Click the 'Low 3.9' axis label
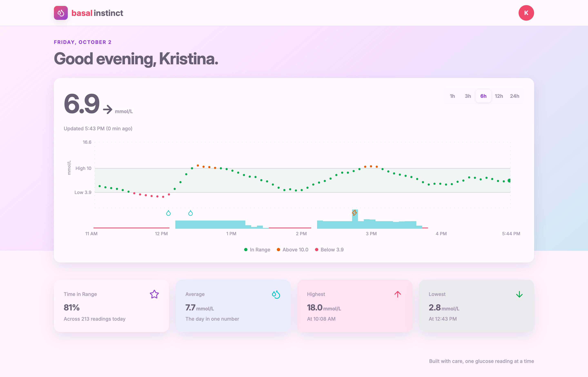Image resolution: width=588 pixels, height=377 pixels. (83, 192)
